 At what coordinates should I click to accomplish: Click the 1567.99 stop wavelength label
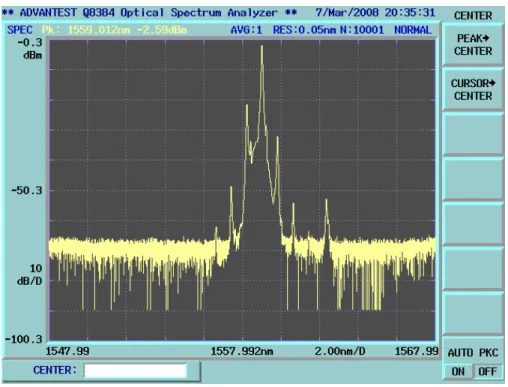coord(416,351)
